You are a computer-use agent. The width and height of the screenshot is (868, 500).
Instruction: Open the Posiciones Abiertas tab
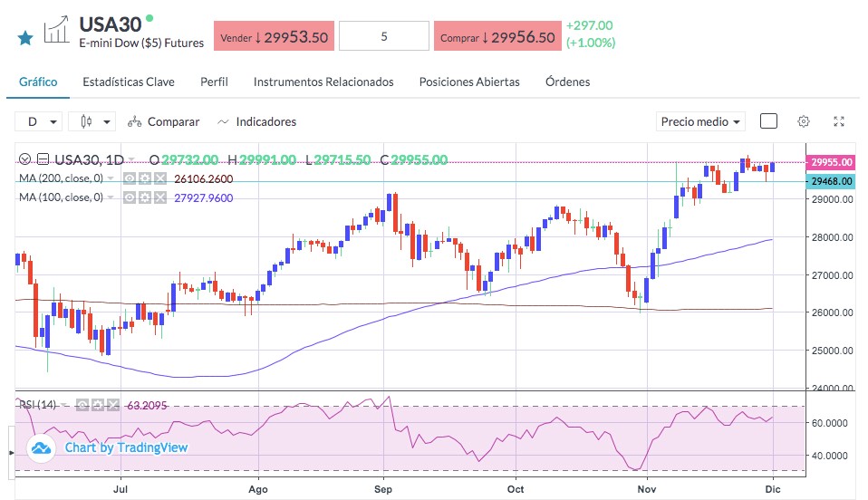point(469,82)
